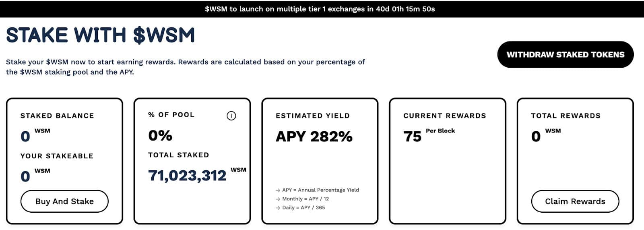644x230 pixels.
Task: Click the APY 282% yield figure
Action: click(x=314, y=137)
